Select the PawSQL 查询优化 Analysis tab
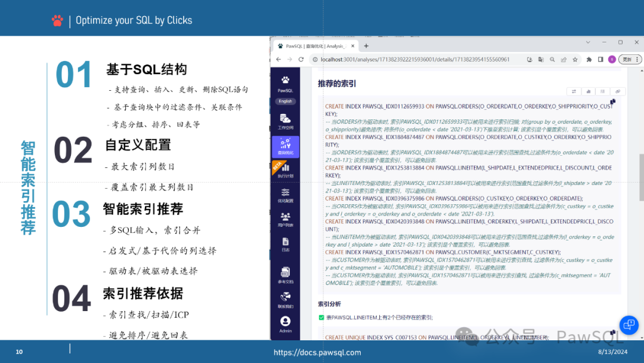 click(x=315, y=46)
